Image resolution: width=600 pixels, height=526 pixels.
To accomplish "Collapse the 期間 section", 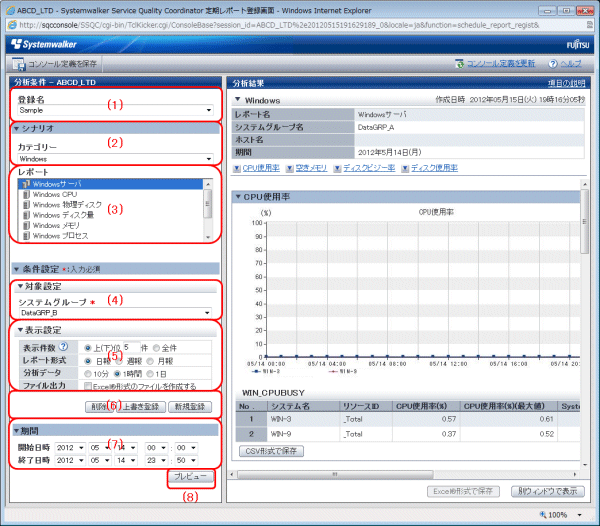I will 16,431.
